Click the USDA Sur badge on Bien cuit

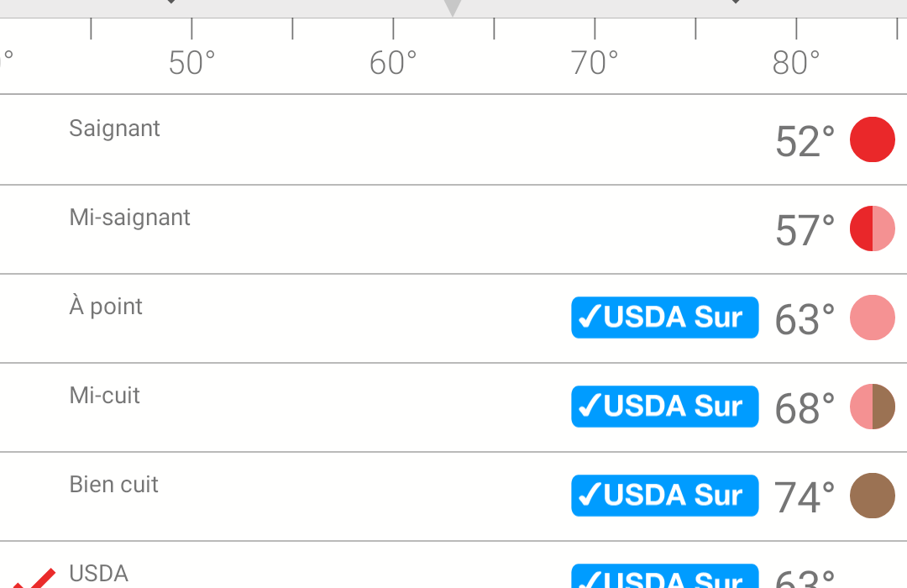tap(664, 496)
